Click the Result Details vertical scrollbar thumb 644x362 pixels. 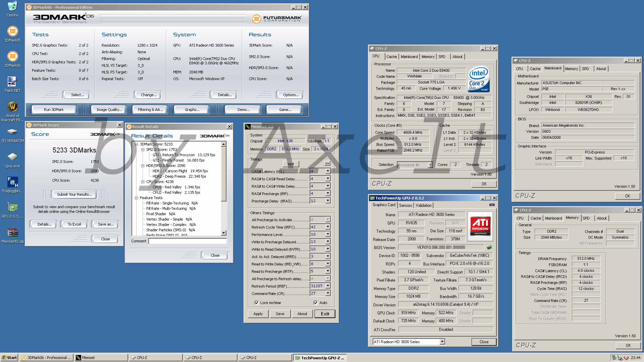224,174
